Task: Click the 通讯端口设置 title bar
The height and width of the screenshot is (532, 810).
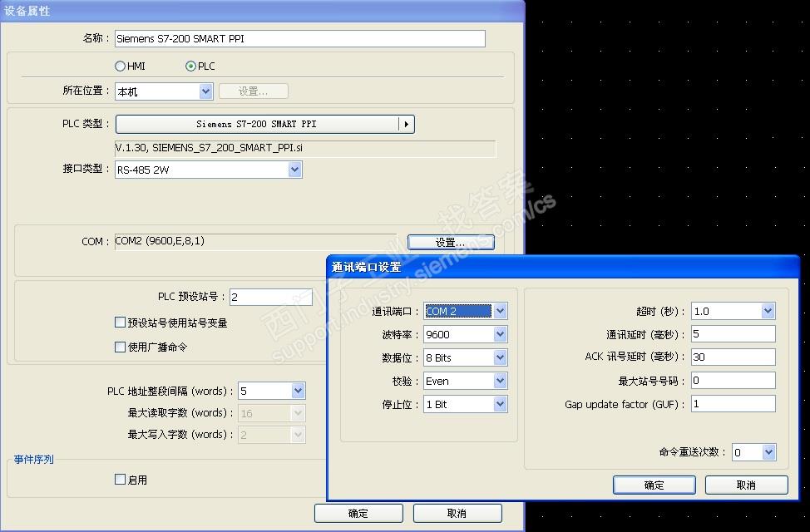Action: (562, 267)
